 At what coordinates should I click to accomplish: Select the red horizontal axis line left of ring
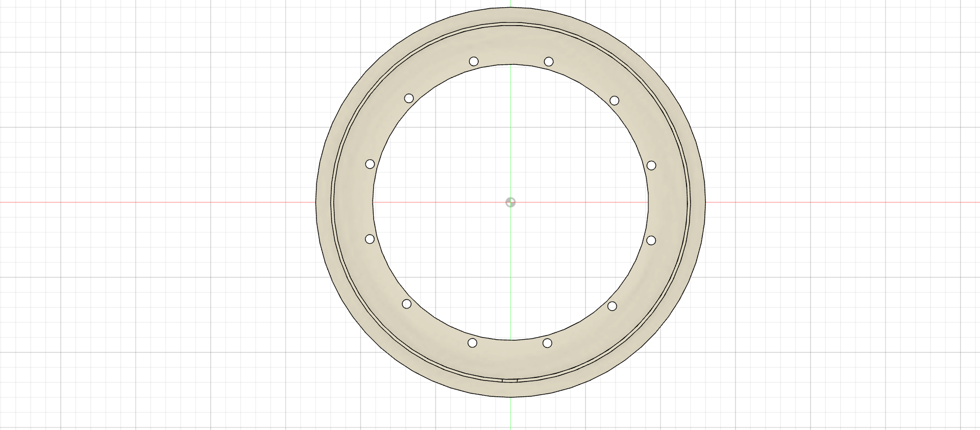pyautogui.click(x=158, y=202)
